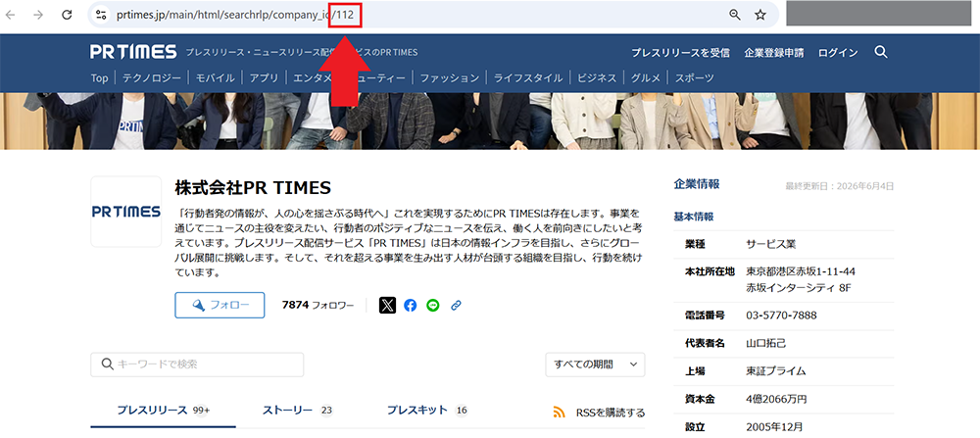
Task: Click the 4億2066万円 capital value
Action: [776, 399]
